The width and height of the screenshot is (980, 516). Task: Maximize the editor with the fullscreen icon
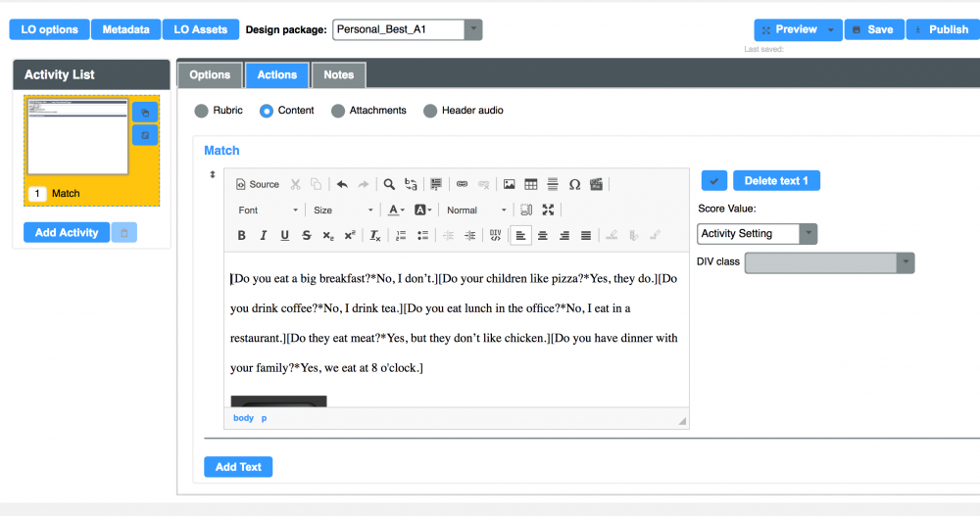coord(548,210)
